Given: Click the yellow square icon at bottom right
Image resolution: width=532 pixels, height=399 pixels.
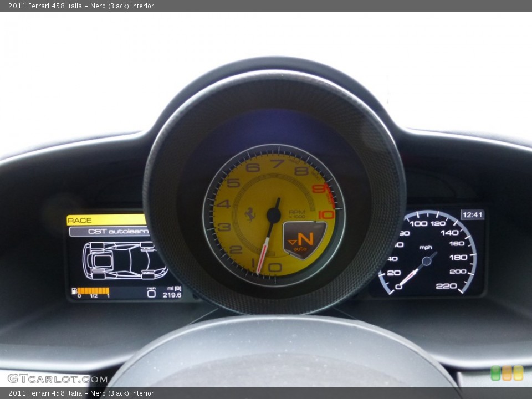Looking at the screenshot, I should click(x=518, y=373).
